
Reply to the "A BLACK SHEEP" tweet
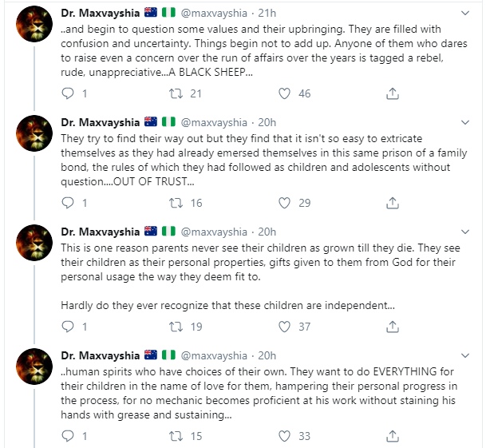pyautogui.click(x=68, y=94)
